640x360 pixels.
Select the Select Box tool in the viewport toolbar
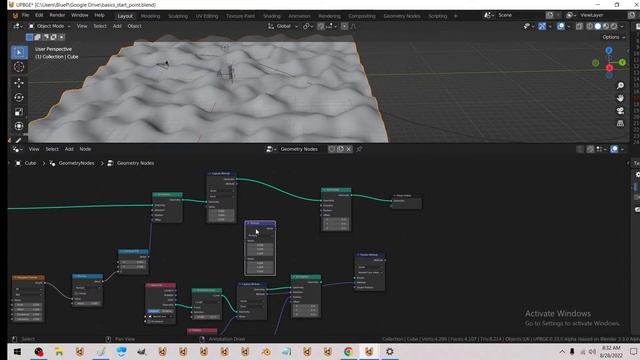coord(19,53)
